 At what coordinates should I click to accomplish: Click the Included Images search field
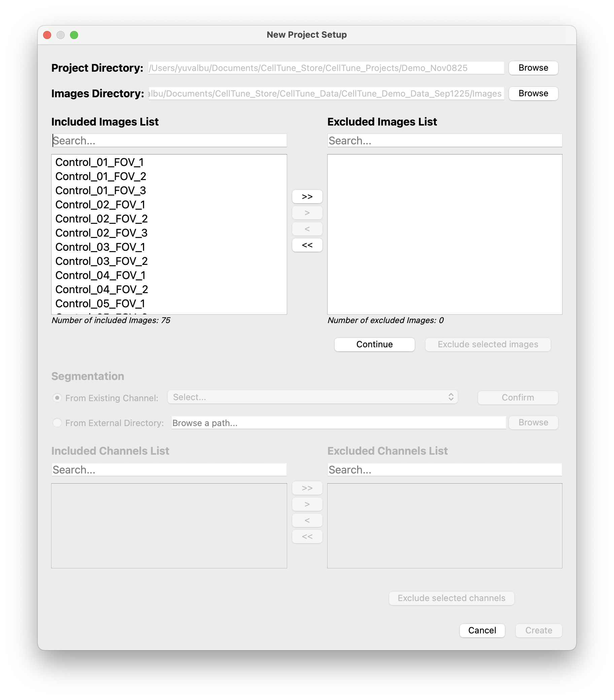(169, 140)
